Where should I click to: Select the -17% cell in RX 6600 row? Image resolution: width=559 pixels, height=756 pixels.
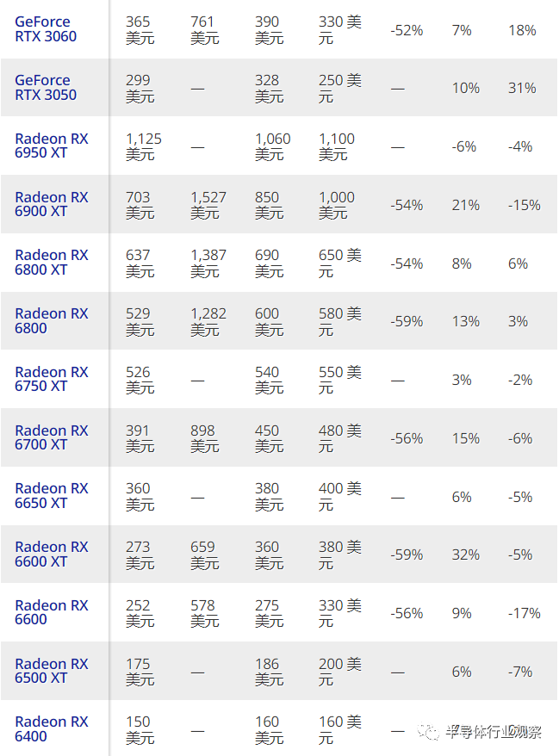525,613
